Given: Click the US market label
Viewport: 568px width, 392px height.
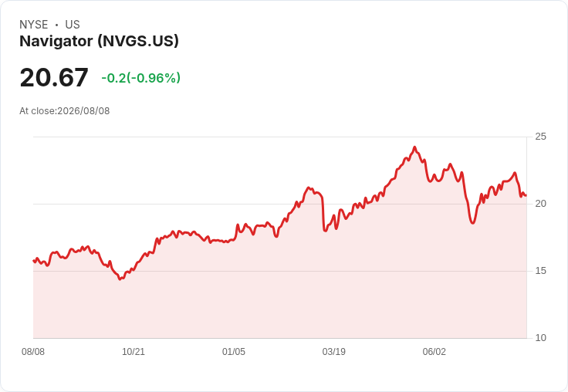Looking at the screenshot, I should click(73, 25).
